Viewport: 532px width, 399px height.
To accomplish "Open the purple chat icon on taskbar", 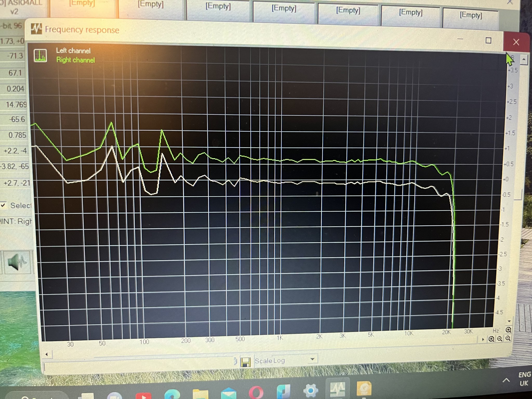I will (115, 396).
